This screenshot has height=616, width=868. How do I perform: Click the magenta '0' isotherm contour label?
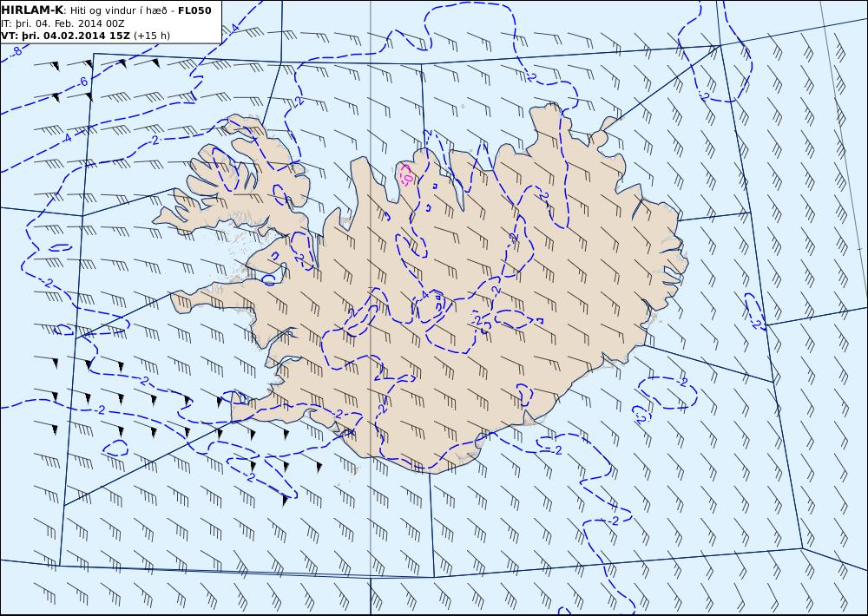(407, 177)
